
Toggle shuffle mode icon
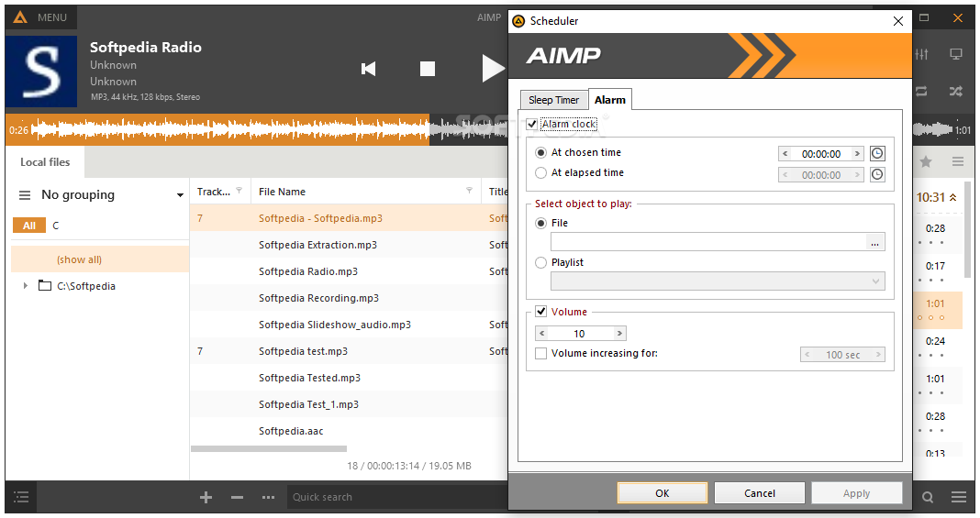(x=955, y=91)
